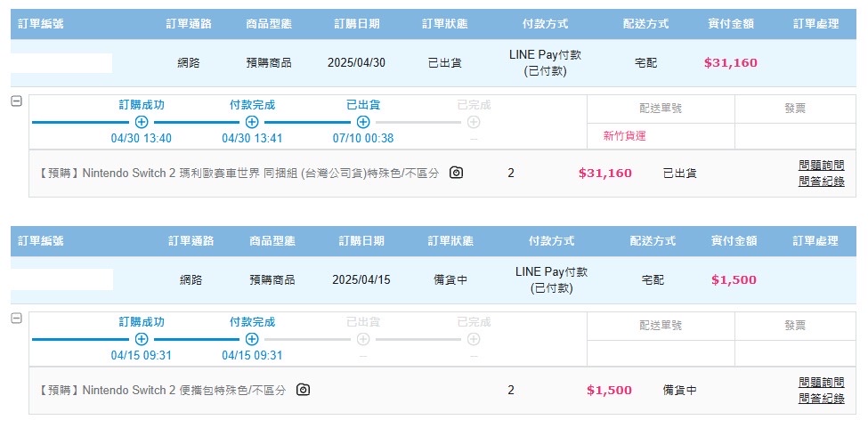Expand 訂購成功 plus icon dated 04/15 09:31
The image size is (868, 428).
pyautogui.click(x=142, y=338)
